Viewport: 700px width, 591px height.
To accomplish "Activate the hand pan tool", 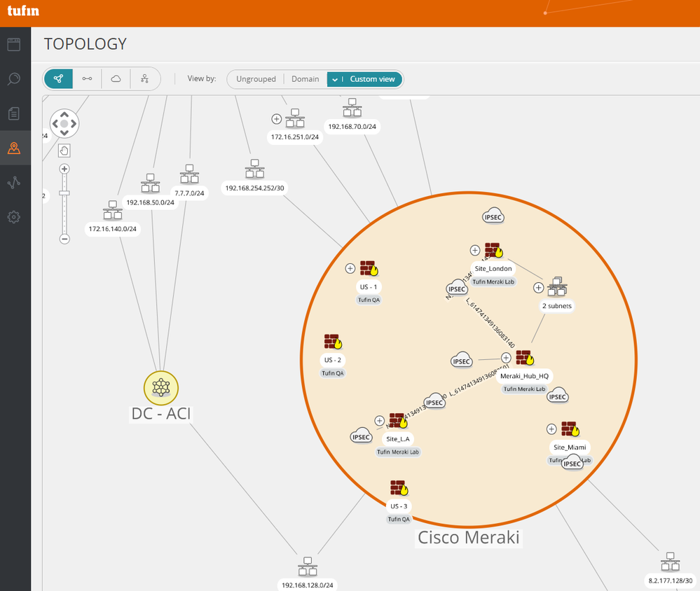I will 64,151.
